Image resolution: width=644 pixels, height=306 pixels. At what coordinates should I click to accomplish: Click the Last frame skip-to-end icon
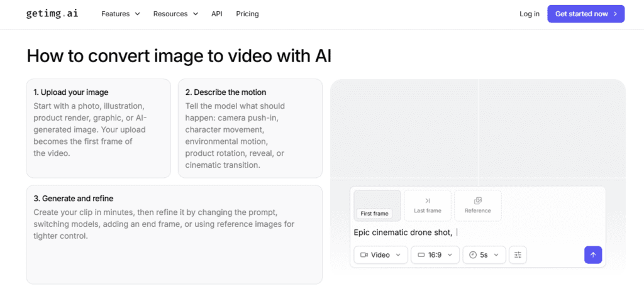tap(428, 200)
